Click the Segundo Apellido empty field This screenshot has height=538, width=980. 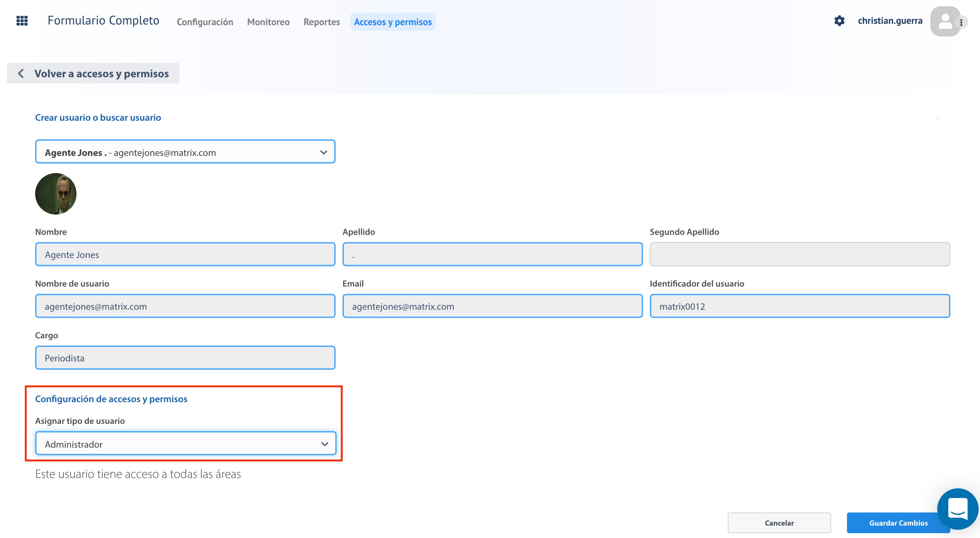pos(800,254)
